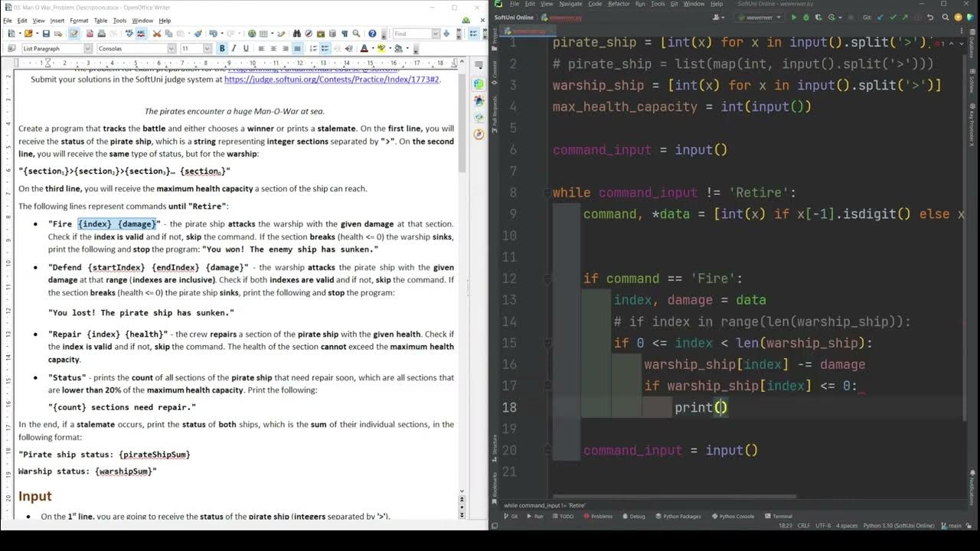Open the Font Color dropdown arrow

(373, 48)
